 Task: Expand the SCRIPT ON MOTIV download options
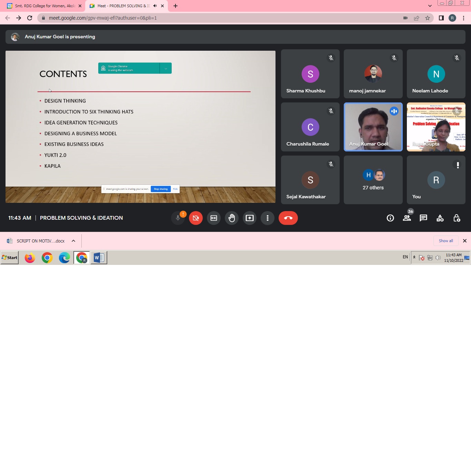point(73,241)
